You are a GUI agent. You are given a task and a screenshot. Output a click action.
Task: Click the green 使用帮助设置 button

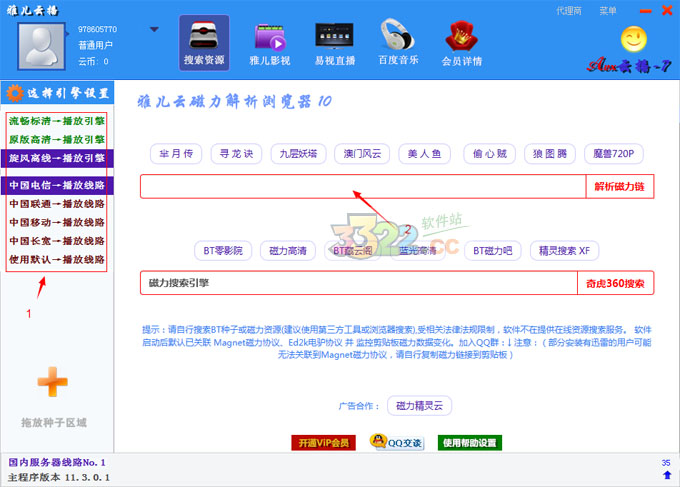[x=470, y=443]
